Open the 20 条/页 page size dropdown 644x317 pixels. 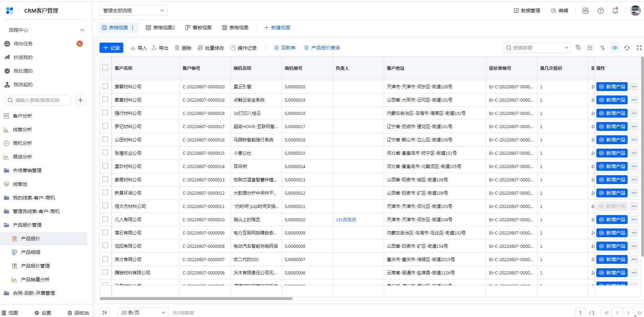point(143,312)
